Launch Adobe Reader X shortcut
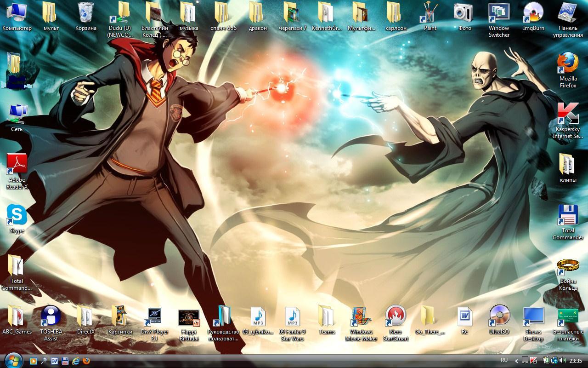588x368 pixels. click(x=17, y=171)
